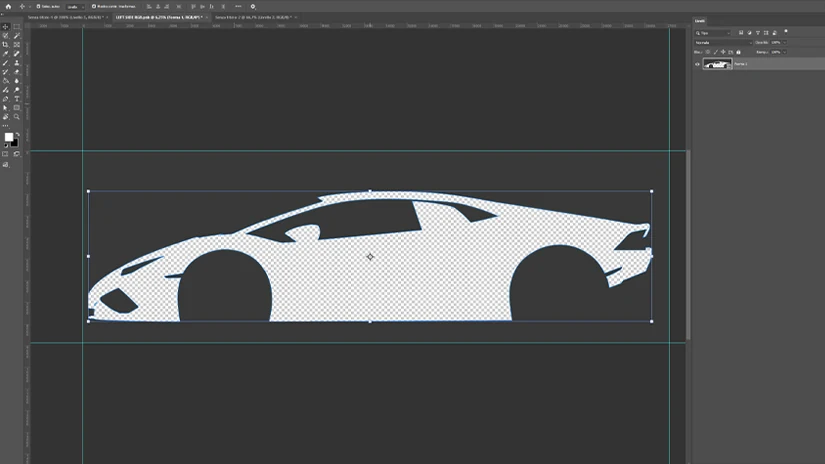Toggle lock image pixels brush icon

[716, 52]
